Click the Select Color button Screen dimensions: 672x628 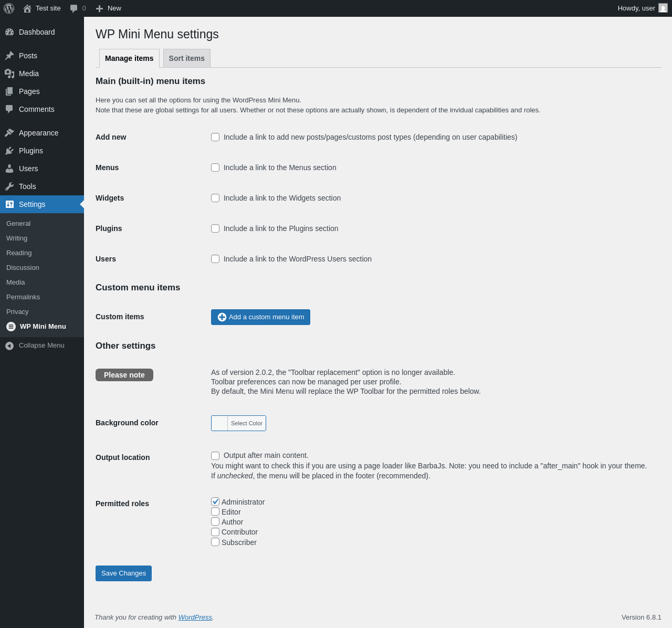tap(247, 423)
